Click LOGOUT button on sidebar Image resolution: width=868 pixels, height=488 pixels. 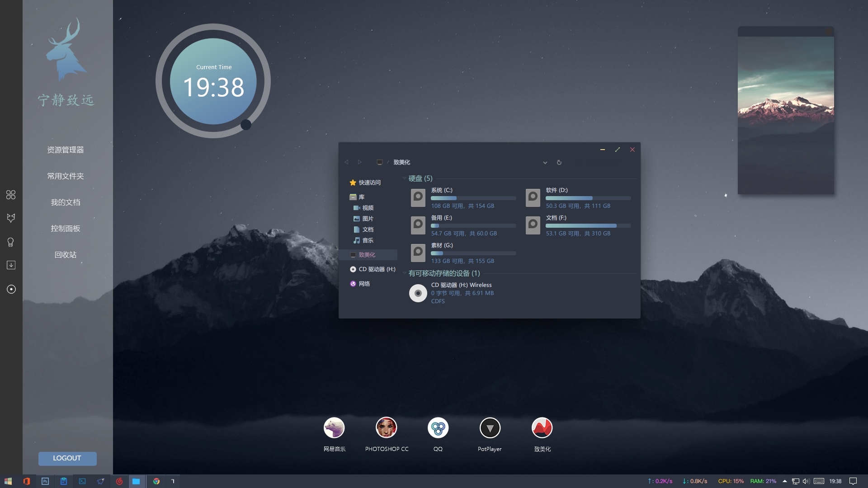pyautogui.click(x=67, y=458)
